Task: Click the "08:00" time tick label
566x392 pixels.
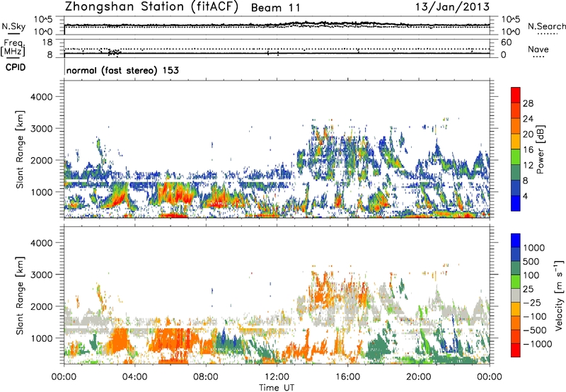Action: tap(206, 377)
